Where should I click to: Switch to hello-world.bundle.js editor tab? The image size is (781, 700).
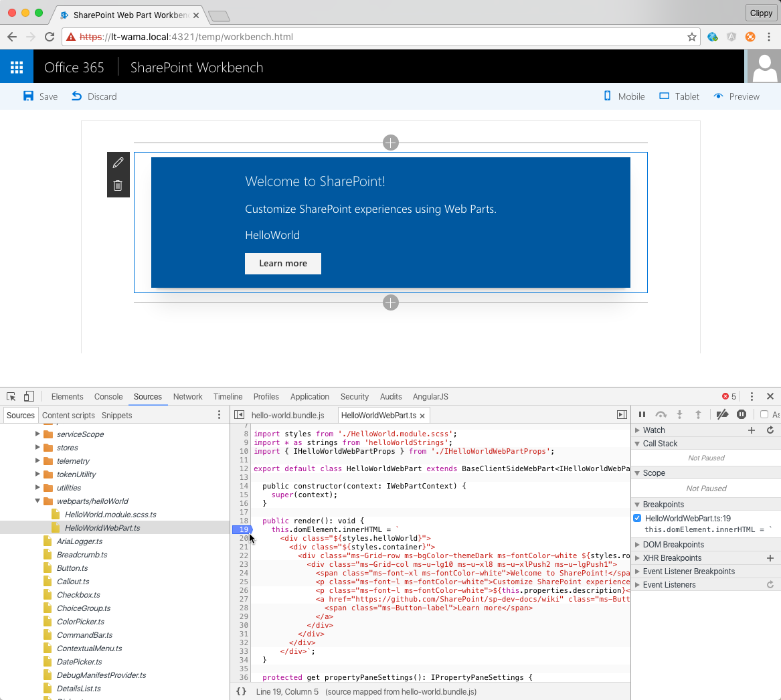[x=288, y=416]
